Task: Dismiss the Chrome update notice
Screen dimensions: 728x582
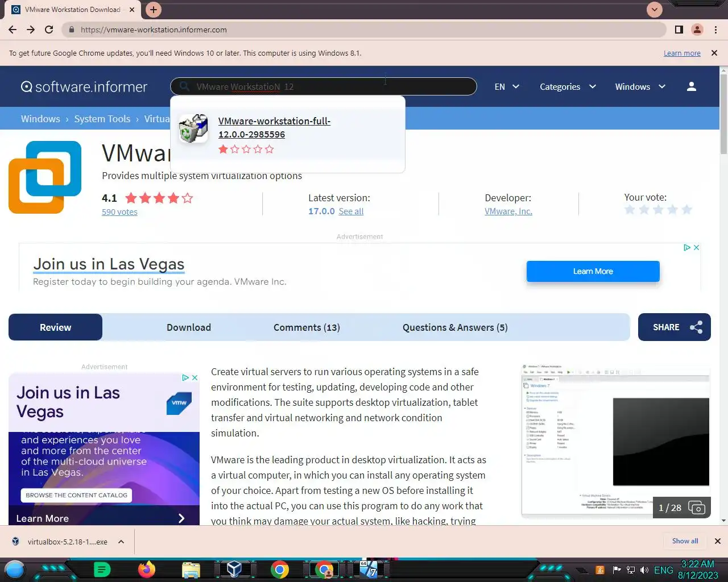Action: [714, 53]
